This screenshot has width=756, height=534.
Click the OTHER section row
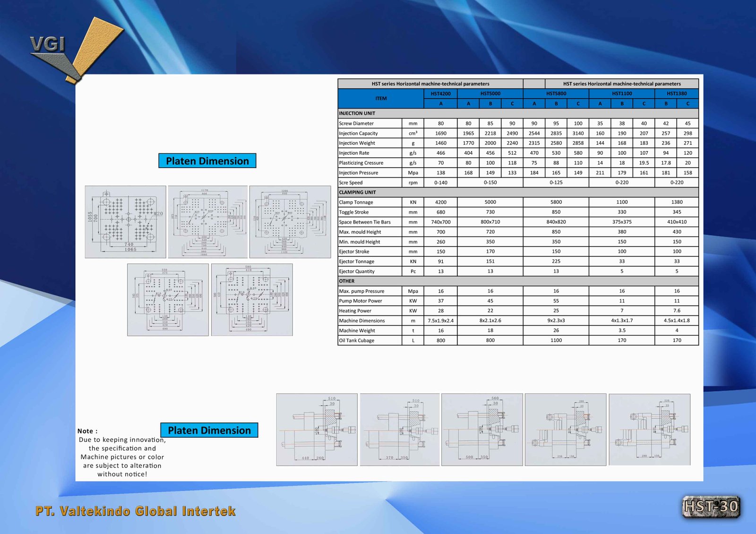[x=518, y=281]
